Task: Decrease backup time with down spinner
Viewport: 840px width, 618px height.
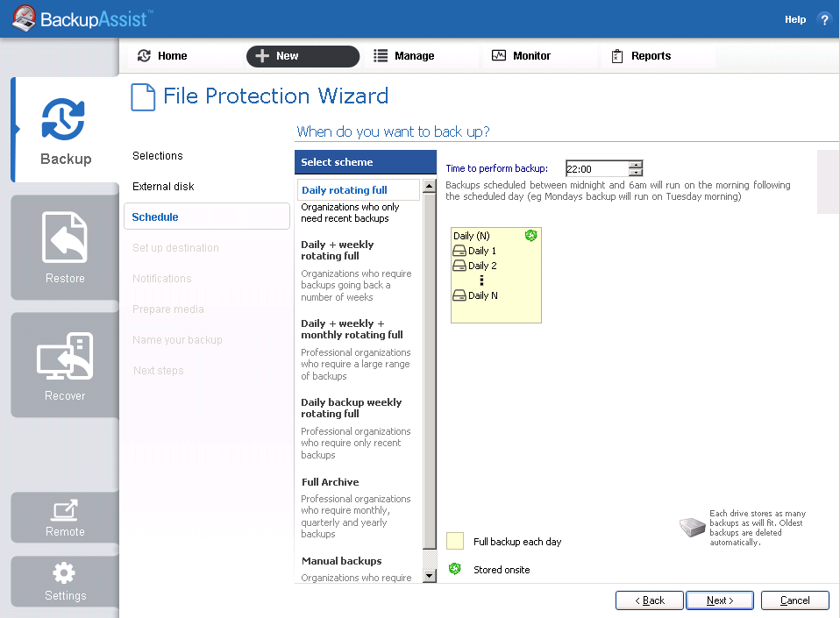Action: tap(636, 173)
